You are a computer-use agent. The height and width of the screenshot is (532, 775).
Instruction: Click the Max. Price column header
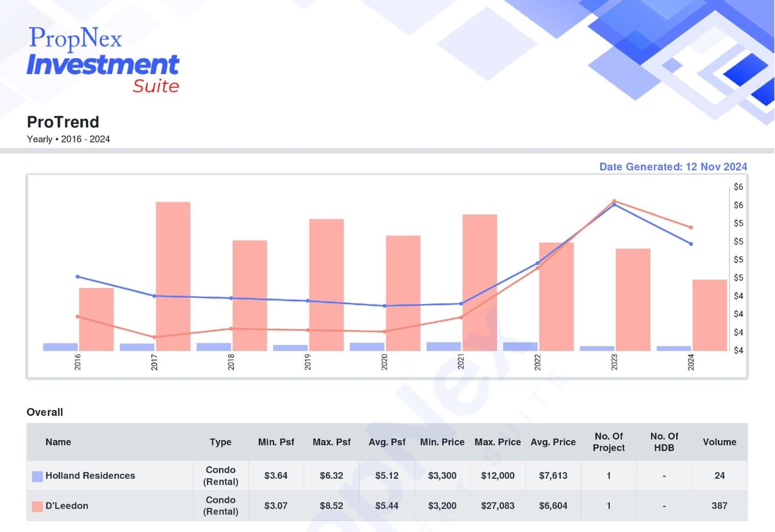(x=498, y=442)
